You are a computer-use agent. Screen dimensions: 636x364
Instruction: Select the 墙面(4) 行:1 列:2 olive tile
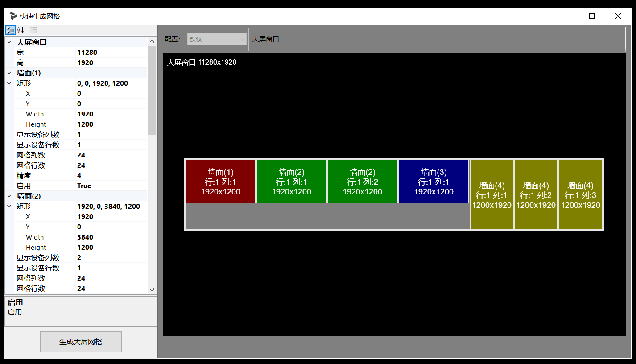tap(536, 195)
